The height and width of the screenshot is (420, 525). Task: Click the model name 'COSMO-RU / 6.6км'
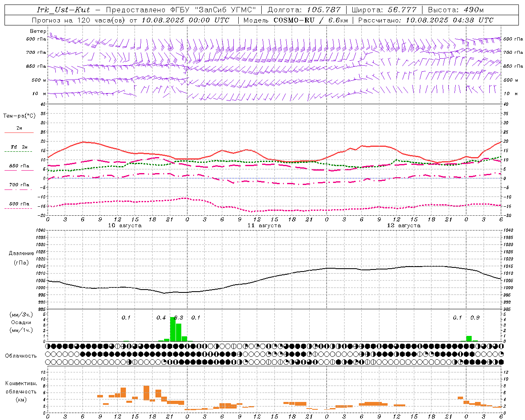click(311, 20)
